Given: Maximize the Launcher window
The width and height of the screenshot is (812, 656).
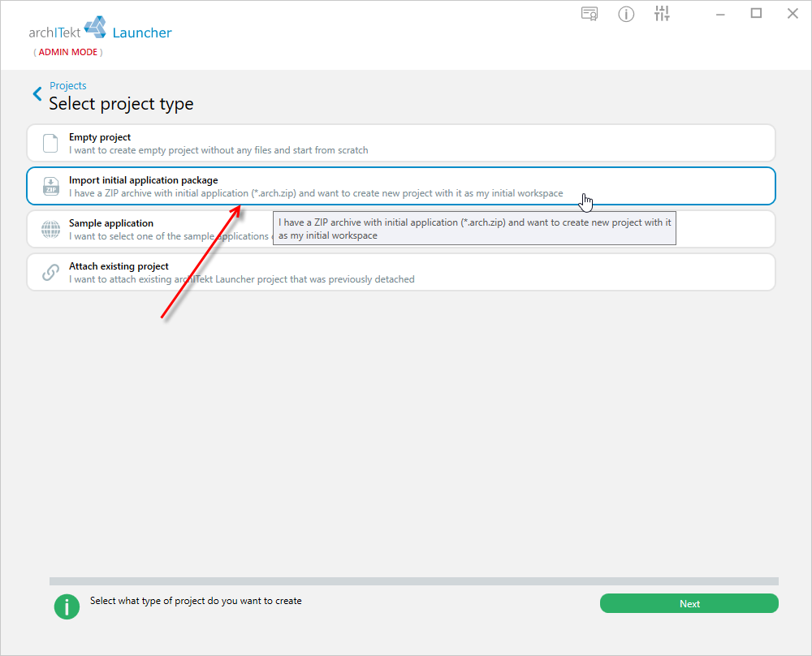Looking at the screenshot, I should [756, 14].
